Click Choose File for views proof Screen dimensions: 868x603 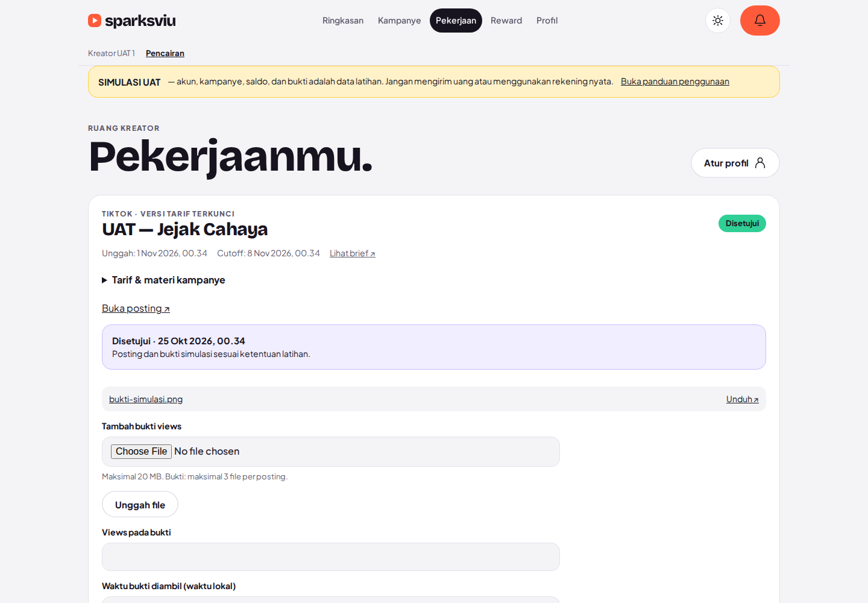point(142,451)
